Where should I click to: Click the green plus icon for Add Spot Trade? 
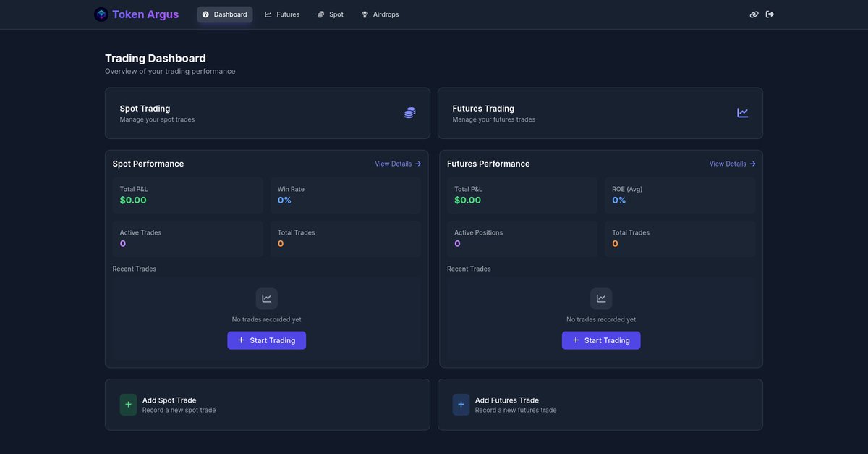[x=128, y=405]
